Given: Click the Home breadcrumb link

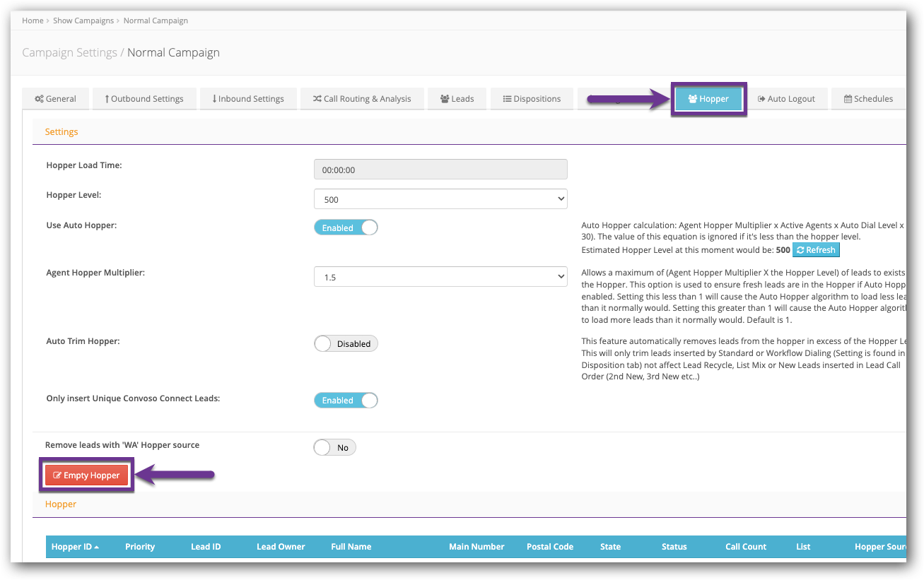Looking at the screenshot, I should (33, 20).
